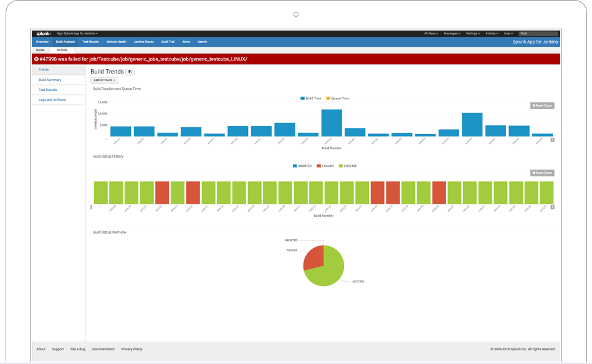
Task: Click the splunk> logo
Action: 44,34
